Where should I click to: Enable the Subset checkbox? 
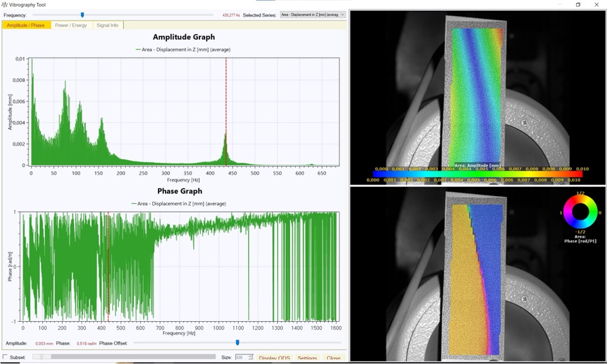click(6, 357)
